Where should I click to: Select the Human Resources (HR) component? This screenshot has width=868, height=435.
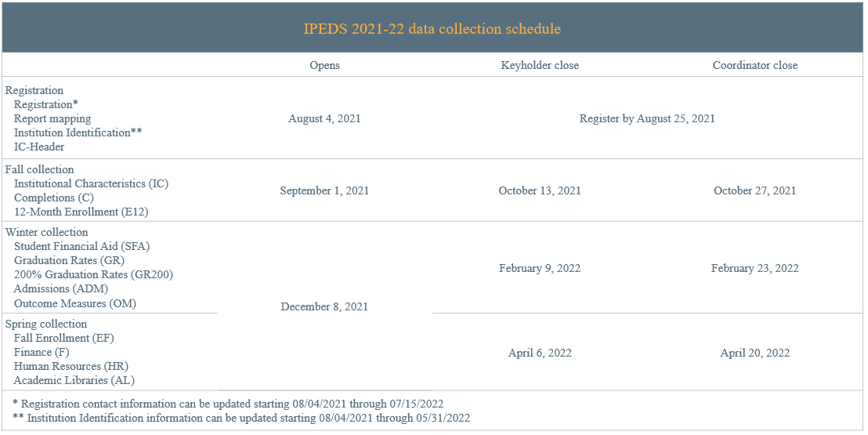click(x=71, y=366)
